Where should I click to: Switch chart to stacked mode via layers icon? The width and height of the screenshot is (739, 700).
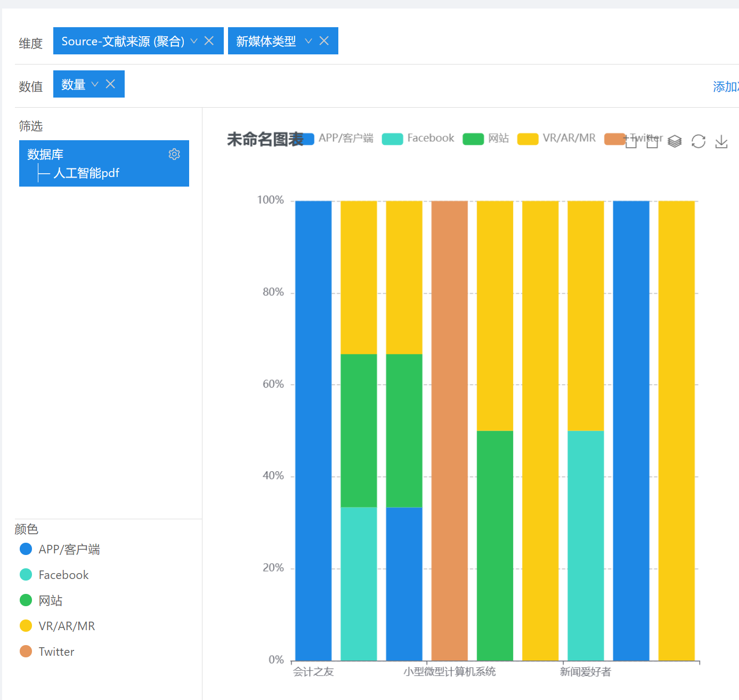point(675,141)
